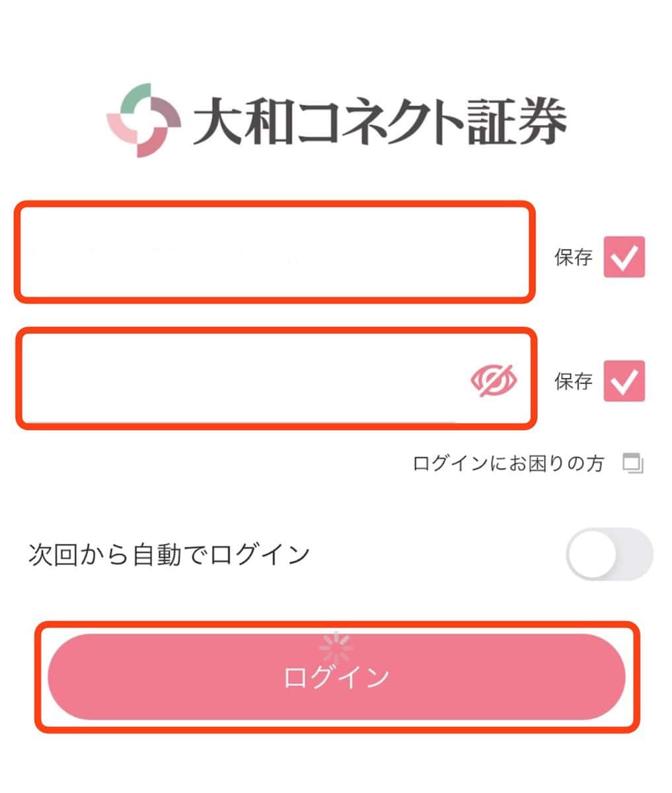This screenshot has width=672, height=793.
Task: Click the loading spinner on the login button
Action: coord(336,648)
